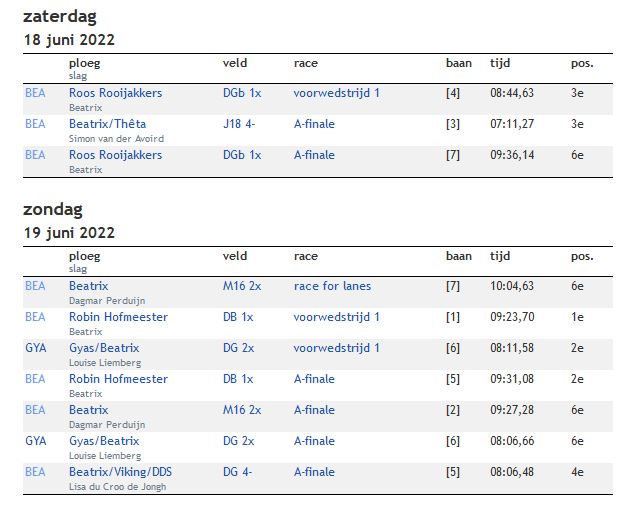
Task: Click DGb 1x field in voorwedstrijd 1 row
Action: pyautogui.click(x=242, y=93)
